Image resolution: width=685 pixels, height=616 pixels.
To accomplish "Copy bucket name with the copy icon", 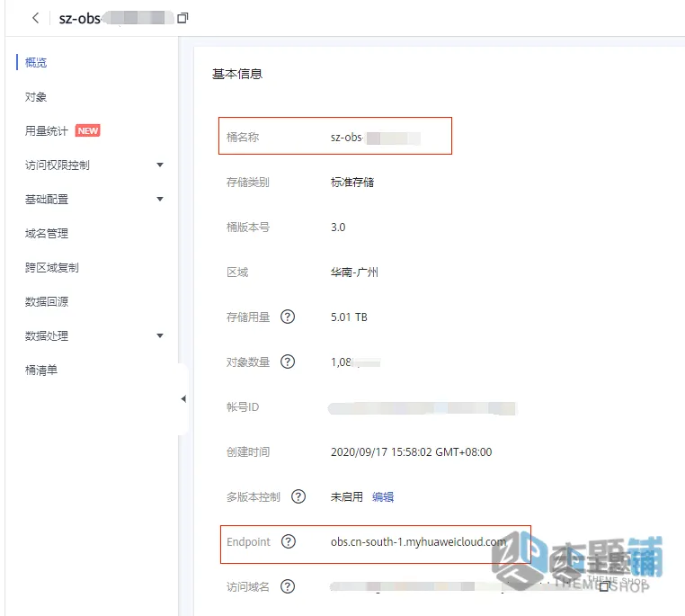I will click(182, 18).
